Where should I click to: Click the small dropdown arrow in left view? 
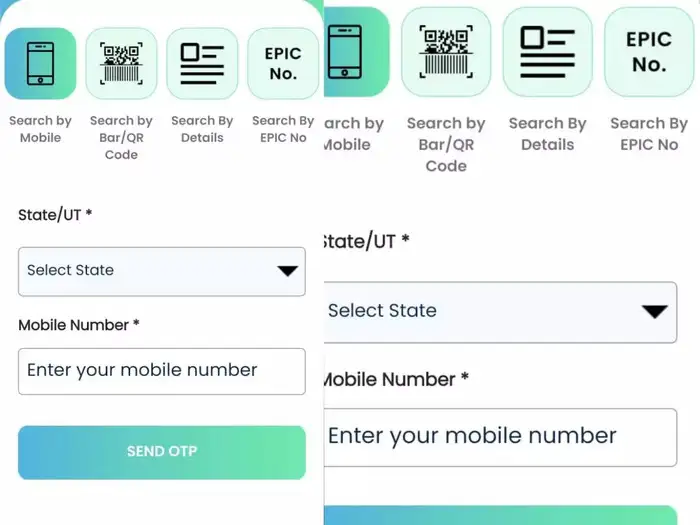287,271
